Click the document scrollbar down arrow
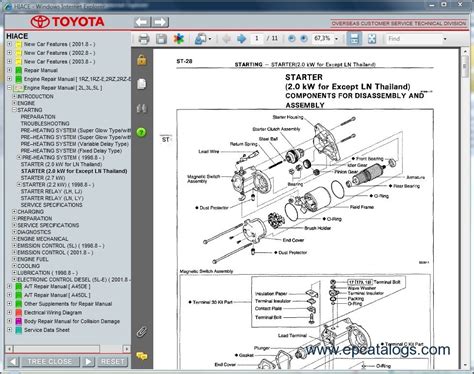This screenshot has width=474, height=374. [465, 365]
